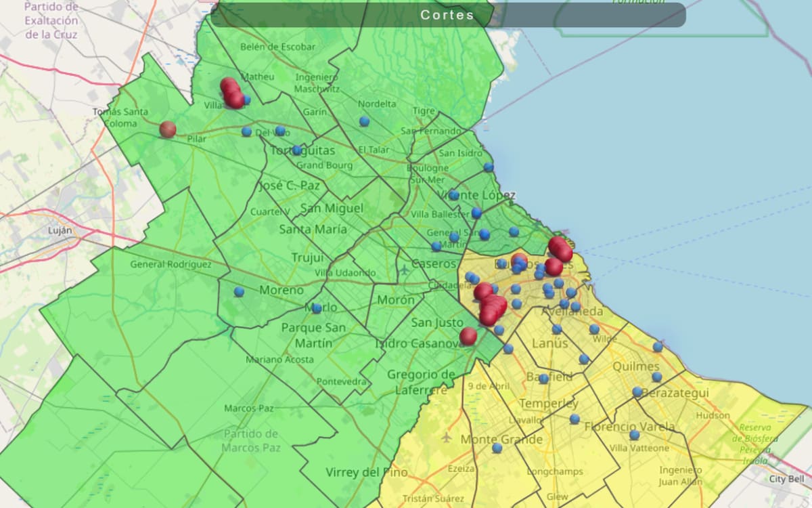
Task: Select the blue outage pin in Nordelta
Action: tap(364, 121)
